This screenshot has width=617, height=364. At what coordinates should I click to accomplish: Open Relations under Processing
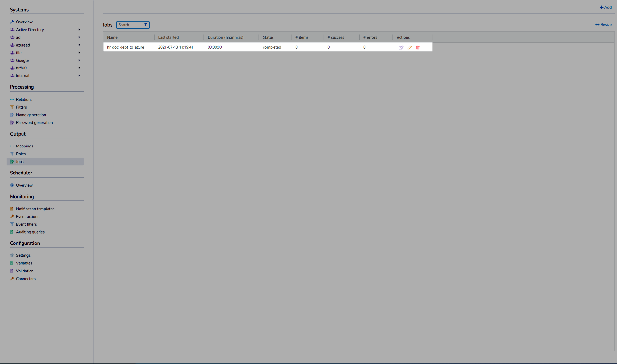pyautogui.click(x=24, y=100)
